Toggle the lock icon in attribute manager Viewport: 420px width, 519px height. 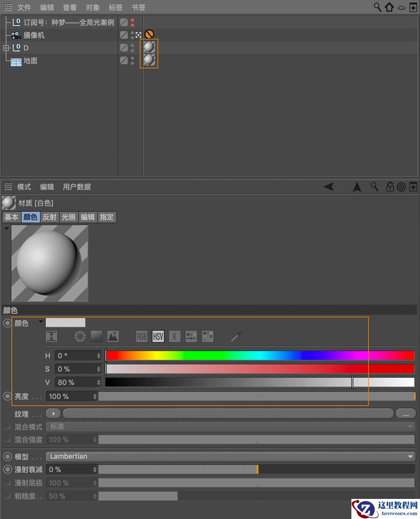(390, 186)
